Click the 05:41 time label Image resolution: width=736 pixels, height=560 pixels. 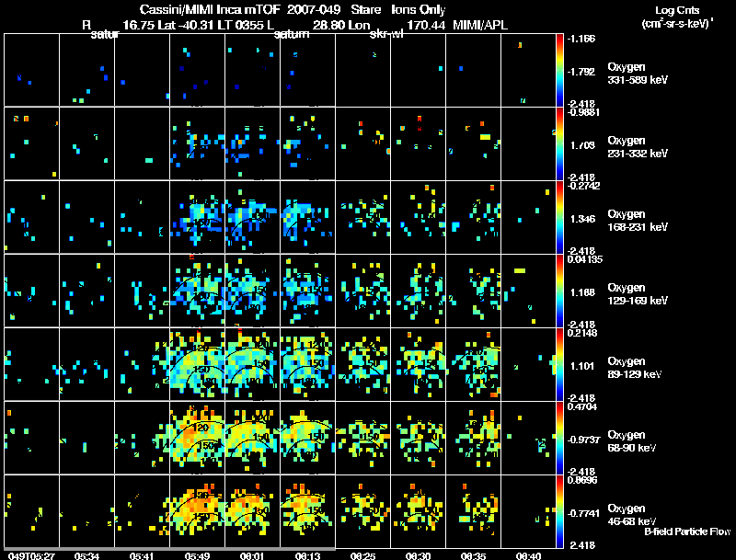[142, 555]
